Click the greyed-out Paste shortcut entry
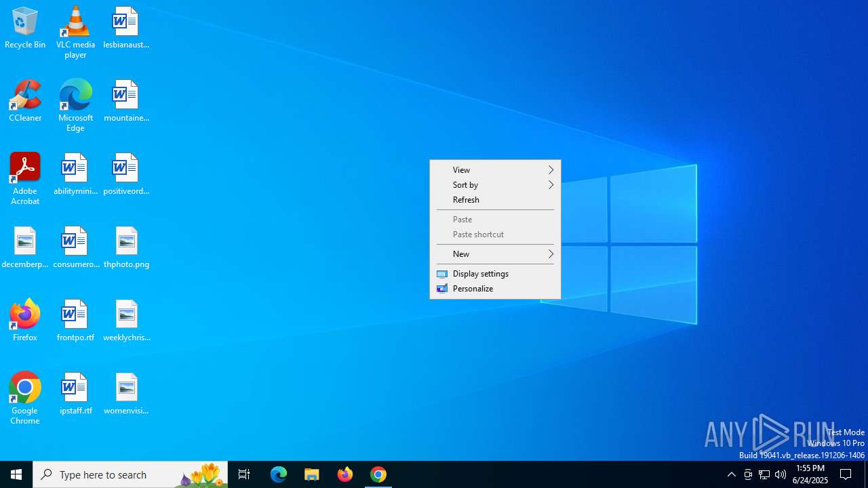This screenshot has height=488, width=868. 495,235
